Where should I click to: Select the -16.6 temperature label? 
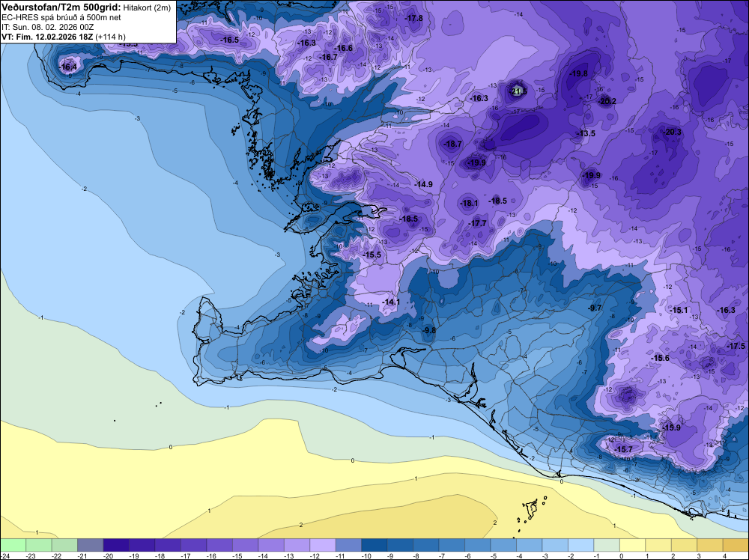pyautogui.click(x=344, y=48)
